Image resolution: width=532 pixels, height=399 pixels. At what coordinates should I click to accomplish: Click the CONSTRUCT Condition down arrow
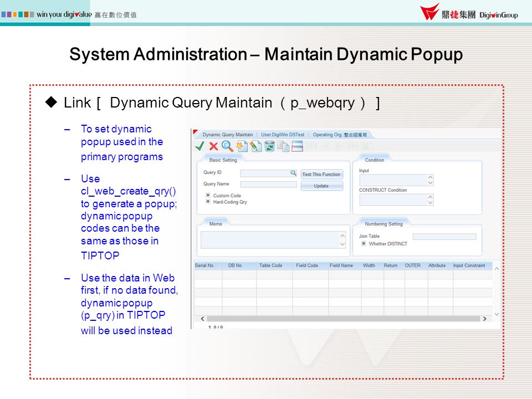[430, 202]
